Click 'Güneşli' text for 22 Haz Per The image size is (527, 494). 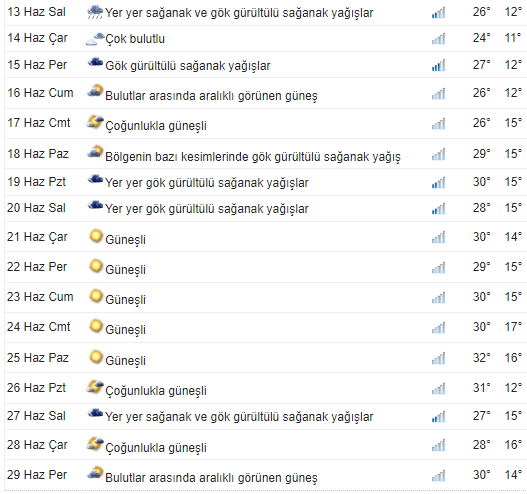(x=126, y=270)
